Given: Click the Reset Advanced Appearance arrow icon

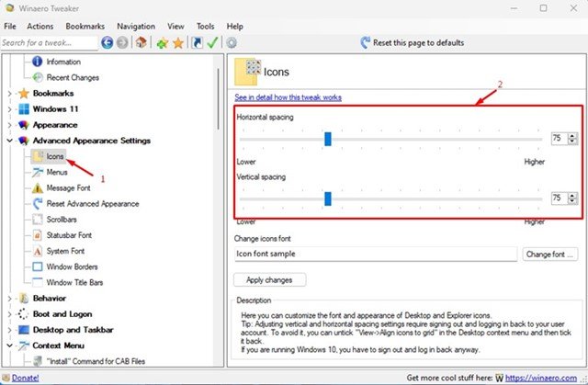Looking at the screenshot, I should click(38, 204).
